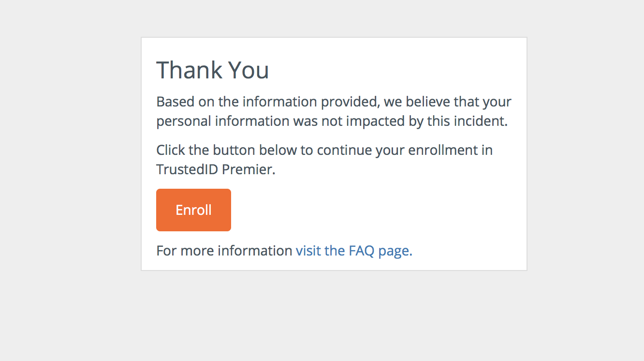
Task: Click the word "Click" starting the second paragraph
Action: tap(171, 150)
